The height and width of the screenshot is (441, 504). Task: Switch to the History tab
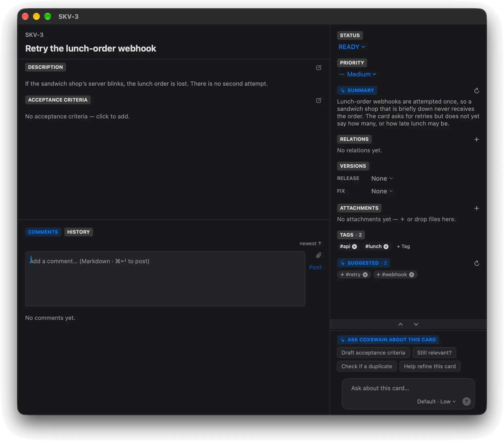point(78,232)
